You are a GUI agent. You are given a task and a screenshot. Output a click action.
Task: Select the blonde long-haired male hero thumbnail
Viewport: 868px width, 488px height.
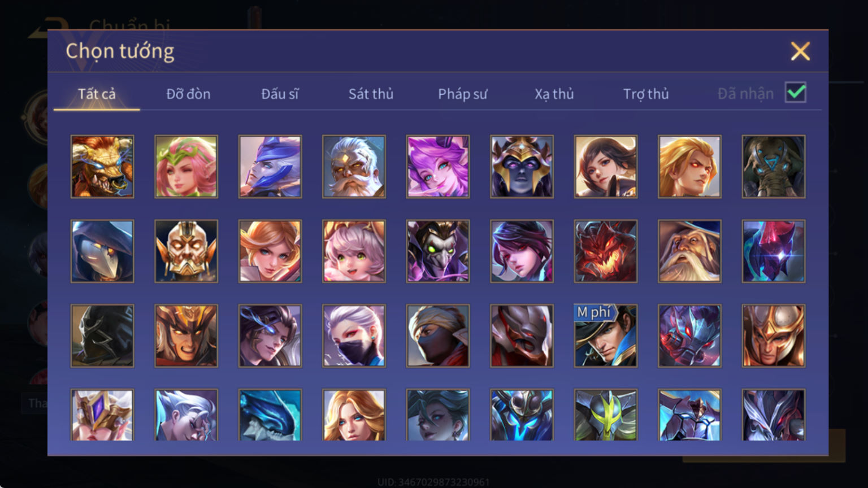(x=689, y=167)
